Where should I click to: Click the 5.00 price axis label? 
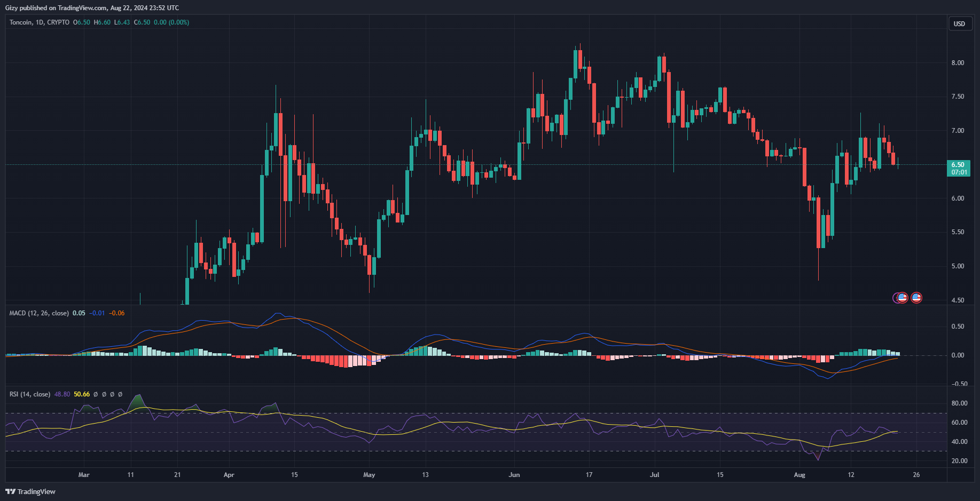(958, 266)
